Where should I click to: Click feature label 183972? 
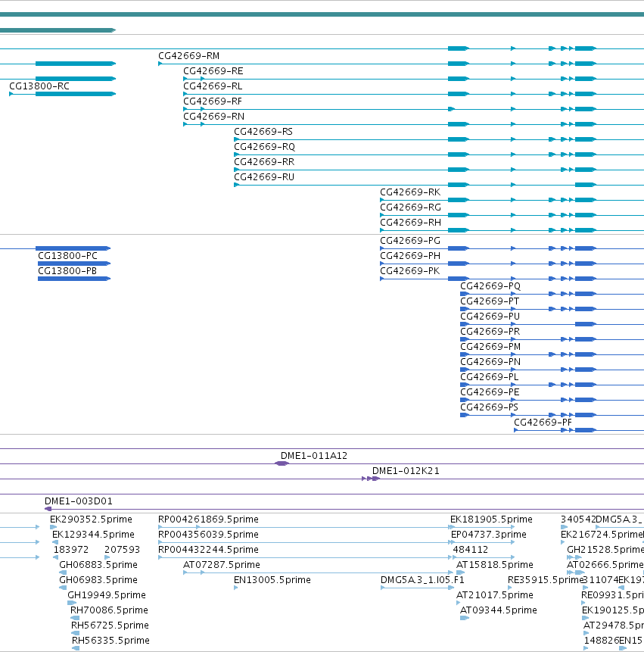tap(71, 550)
